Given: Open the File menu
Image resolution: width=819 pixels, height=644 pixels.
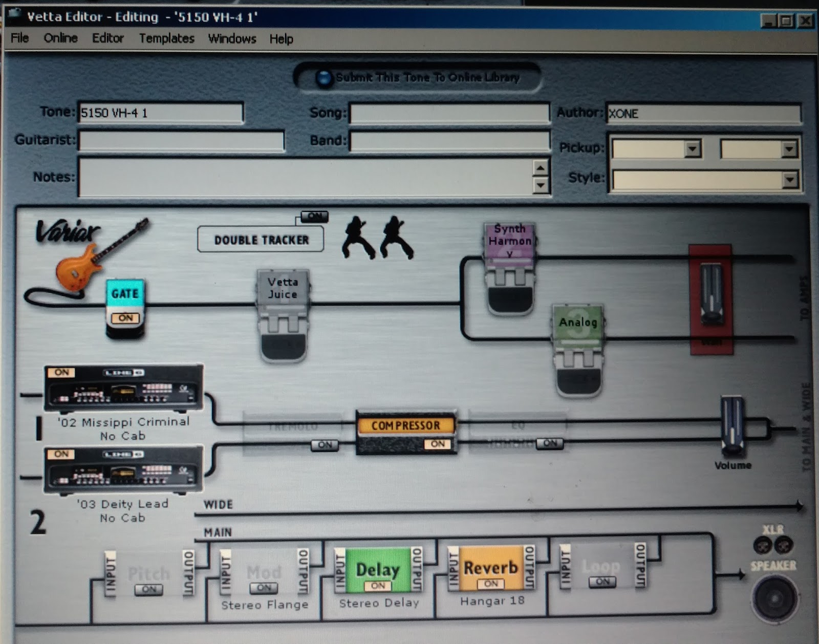Looking at the screenshot, I should pos(20,38).
